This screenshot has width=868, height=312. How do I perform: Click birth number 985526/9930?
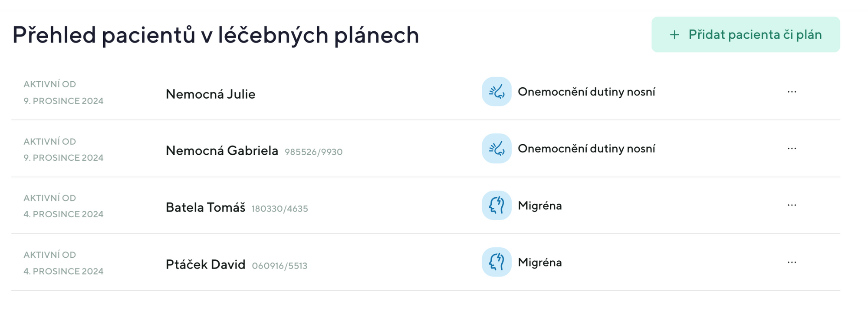[313, 152]
